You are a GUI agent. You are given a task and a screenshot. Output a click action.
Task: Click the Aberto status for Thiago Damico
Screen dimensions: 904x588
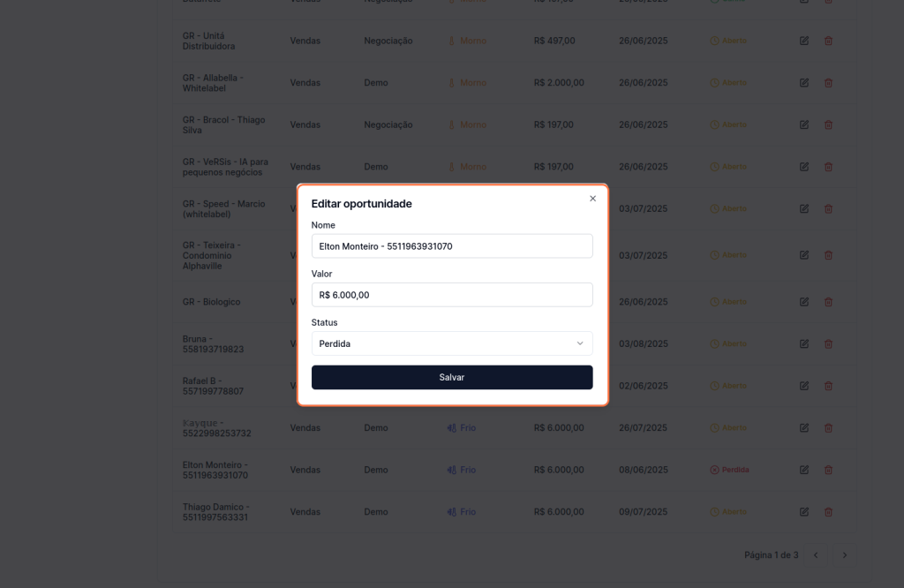pos(729,512)
